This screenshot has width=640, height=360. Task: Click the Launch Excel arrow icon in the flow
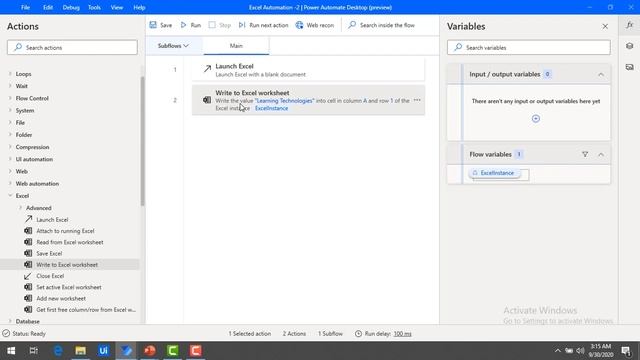point(207,69)
